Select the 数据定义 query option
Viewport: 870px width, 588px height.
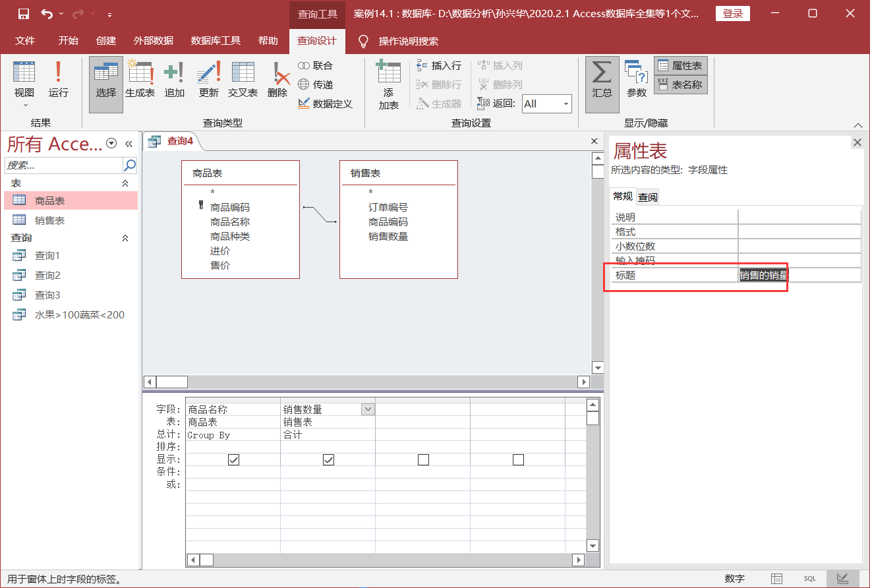(325, 103)
